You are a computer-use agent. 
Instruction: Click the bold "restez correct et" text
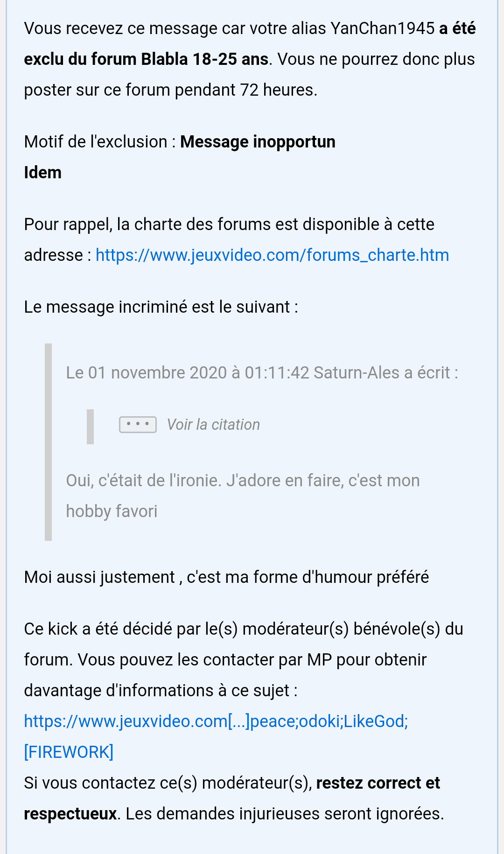(x=378, y=783)
